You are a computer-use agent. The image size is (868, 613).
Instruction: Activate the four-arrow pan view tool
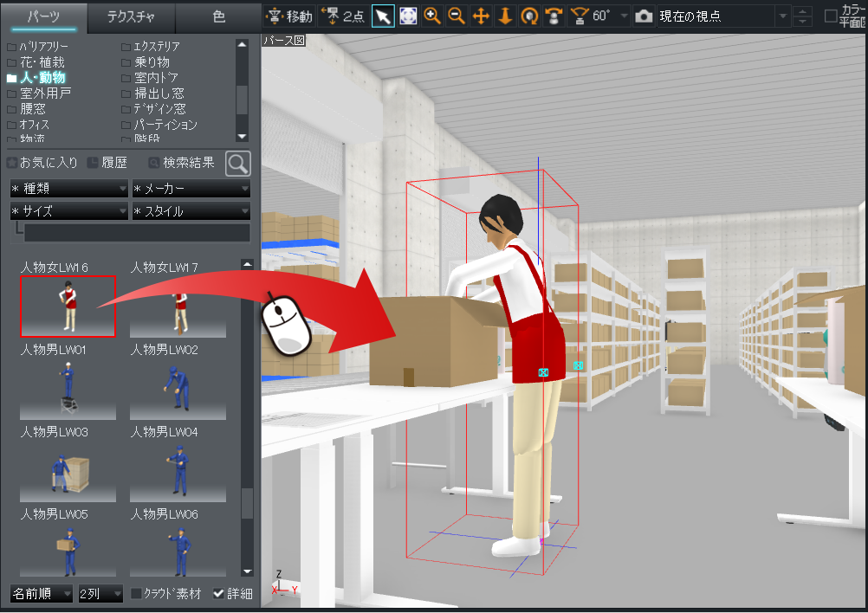[x=481, y=16]
